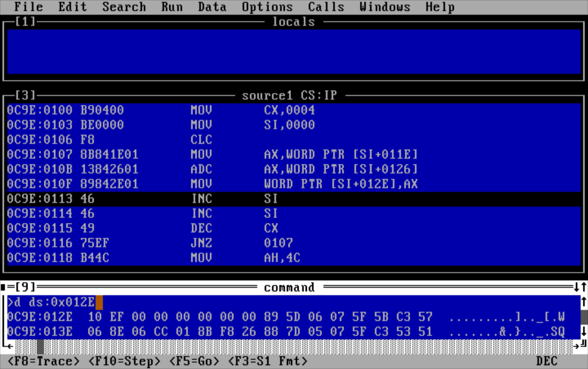Select the 'source1 CS:IP' window title
Viewport: 588px width, 369px height.
pos(290,95)
